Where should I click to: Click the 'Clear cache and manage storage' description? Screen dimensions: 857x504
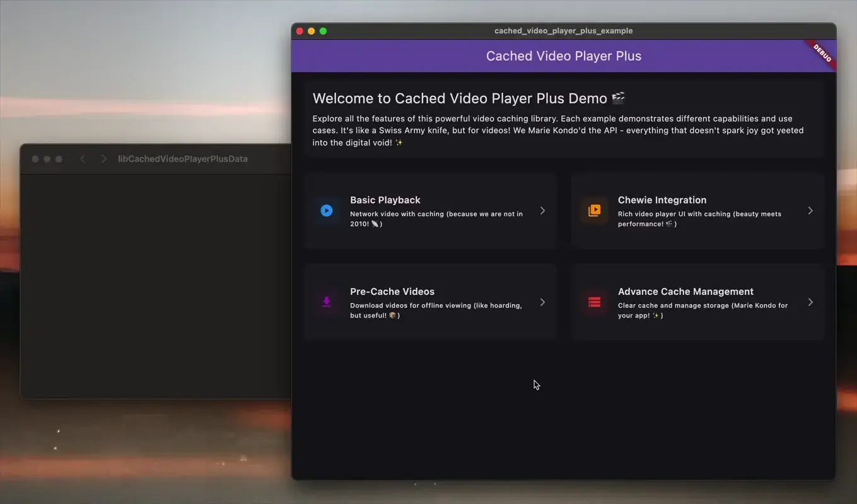coord(703,310)
